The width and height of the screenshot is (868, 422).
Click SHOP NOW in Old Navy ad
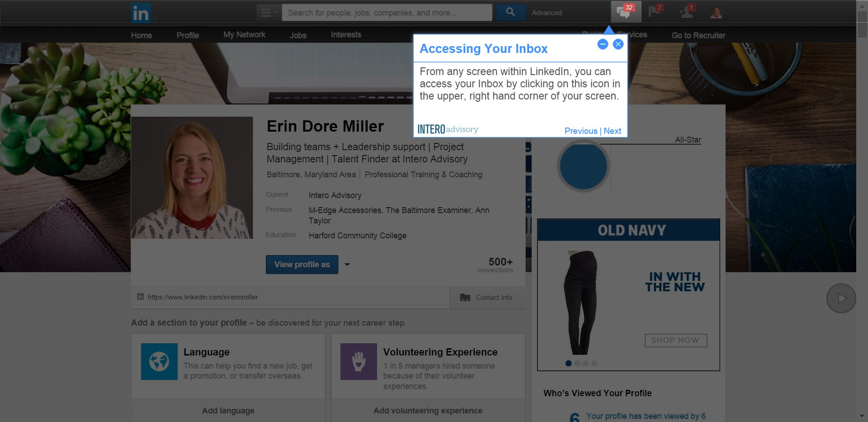(x=675, y=340)
